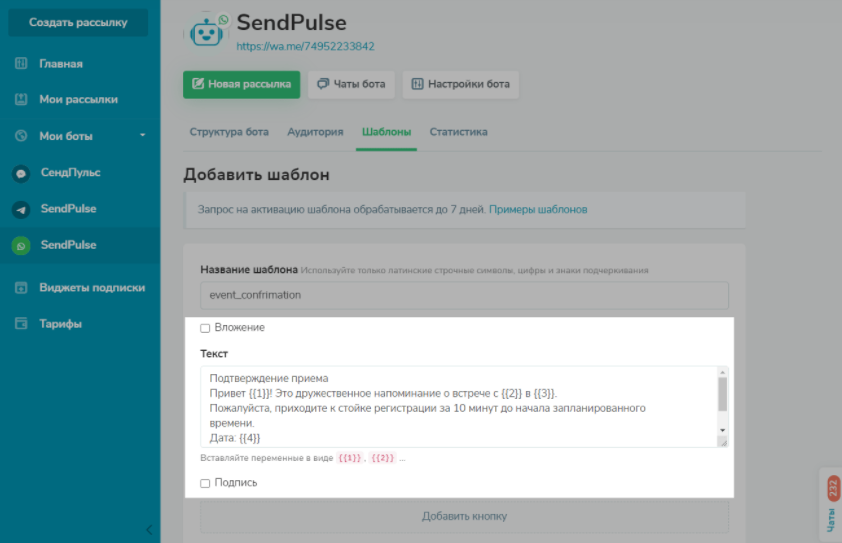Image resolution: width=842 pixels, height=543 pixels.
Task: Enable the Вложение attachment checkbox
Action: point(205,328)
